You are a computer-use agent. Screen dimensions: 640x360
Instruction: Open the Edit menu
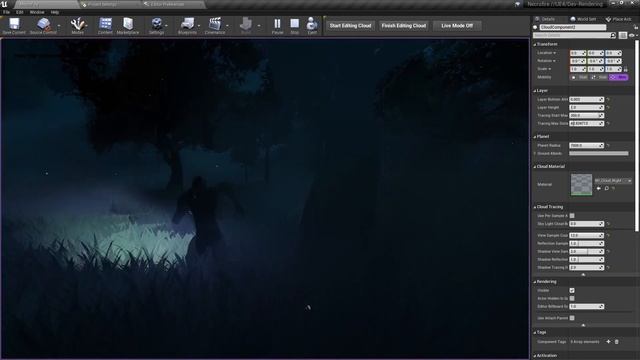pyautogui.click(x=20, y=12)
